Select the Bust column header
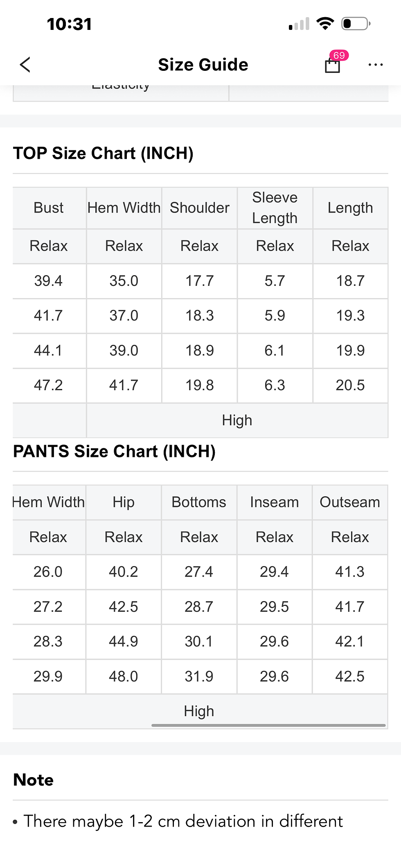This screenshot has height=868, width=401. [x=49, y=208]
